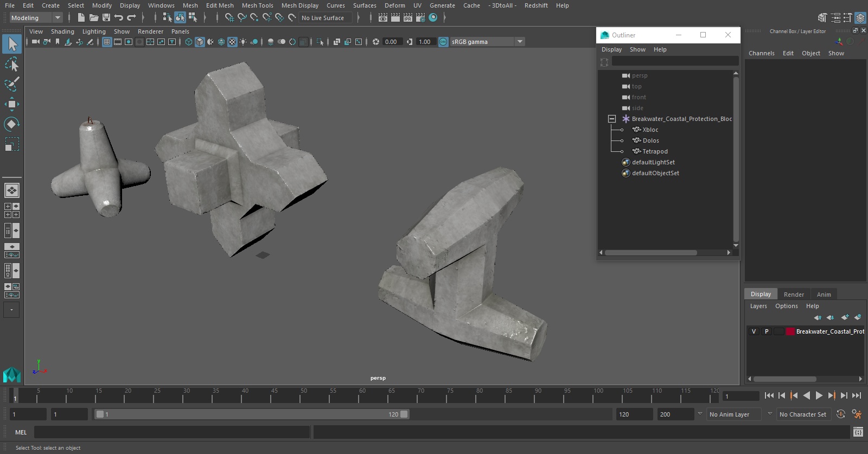Viewport: 868px width, 454px height.
Task: Toggle the sRGB gamma color management ON button
Action: coord(443,42)
